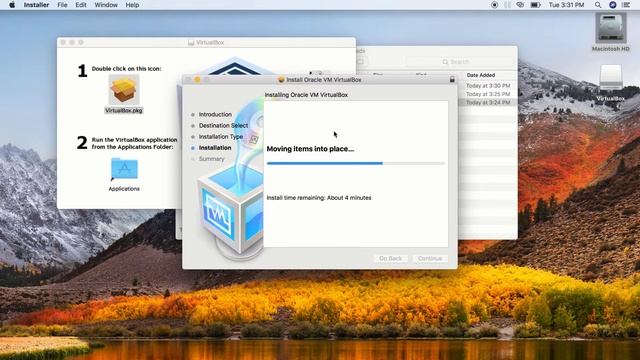Click the Today at 3:25 PM row
The width and height of the screenshot is (640, 360).
tap(488, 94)
